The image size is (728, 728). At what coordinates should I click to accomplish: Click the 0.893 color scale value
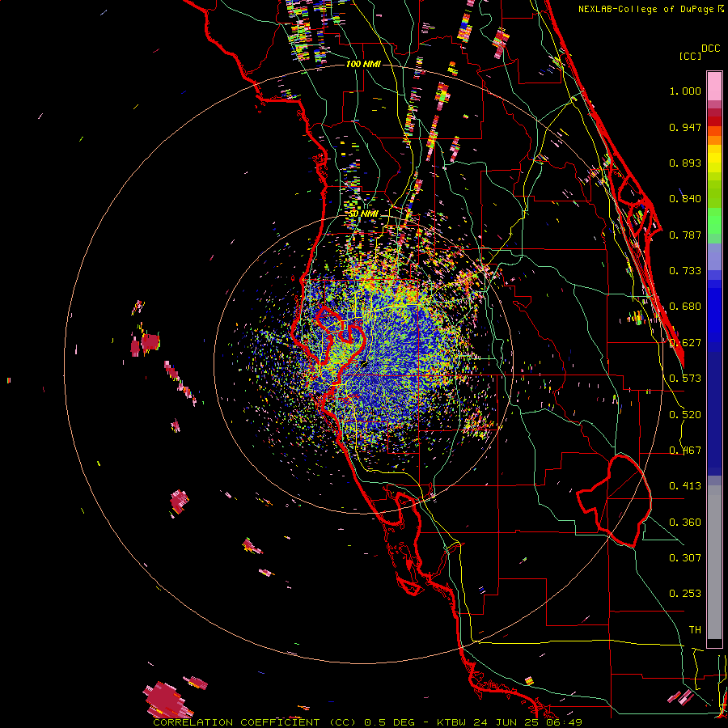coord(685,163)
